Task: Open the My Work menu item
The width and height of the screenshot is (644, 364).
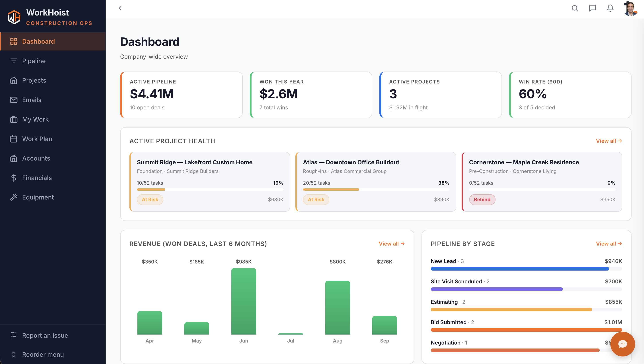Action: tap(53, 119)
